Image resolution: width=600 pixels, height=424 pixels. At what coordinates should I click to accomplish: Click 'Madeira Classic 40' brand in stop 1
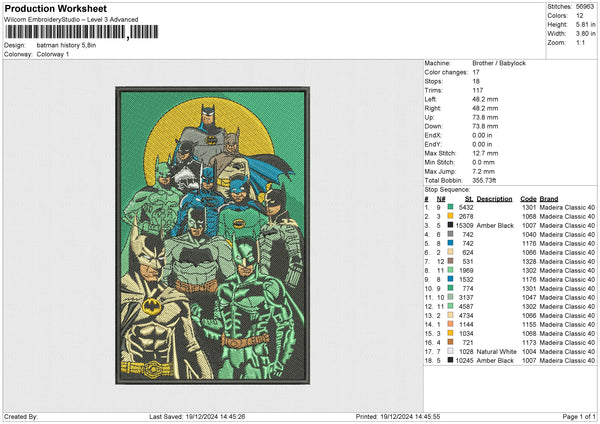[x=567, y=207]
